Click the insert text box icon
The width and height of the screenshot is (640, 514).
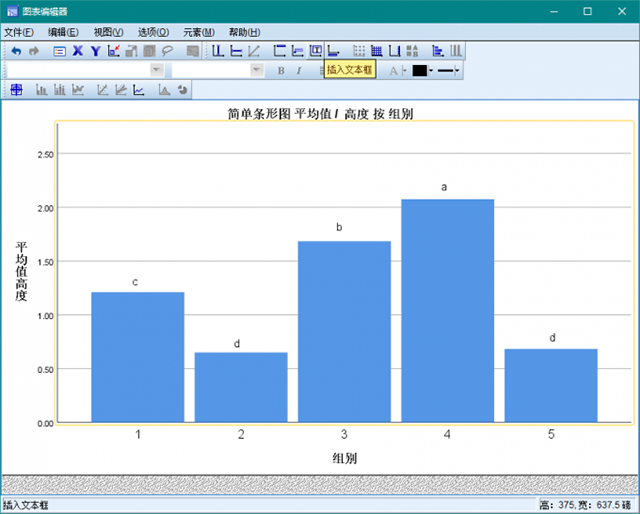[x=316, y=51]
